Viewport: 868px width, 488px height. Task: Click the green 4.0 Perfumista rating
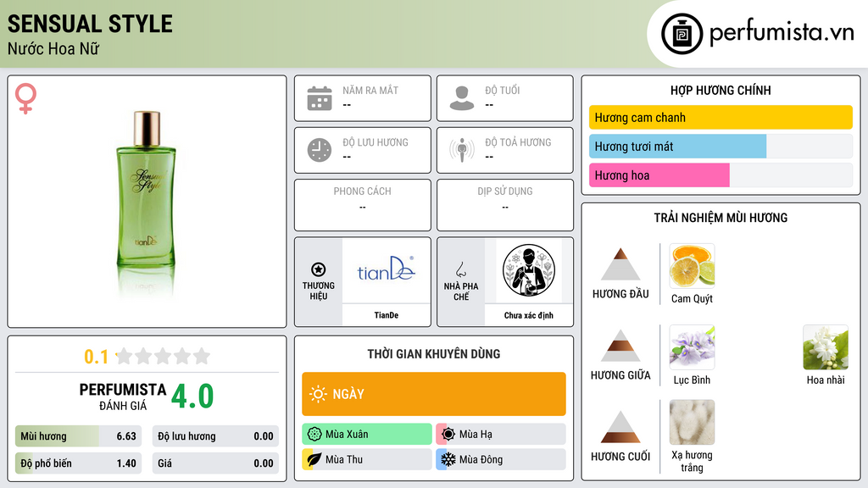tap(192, 396)
